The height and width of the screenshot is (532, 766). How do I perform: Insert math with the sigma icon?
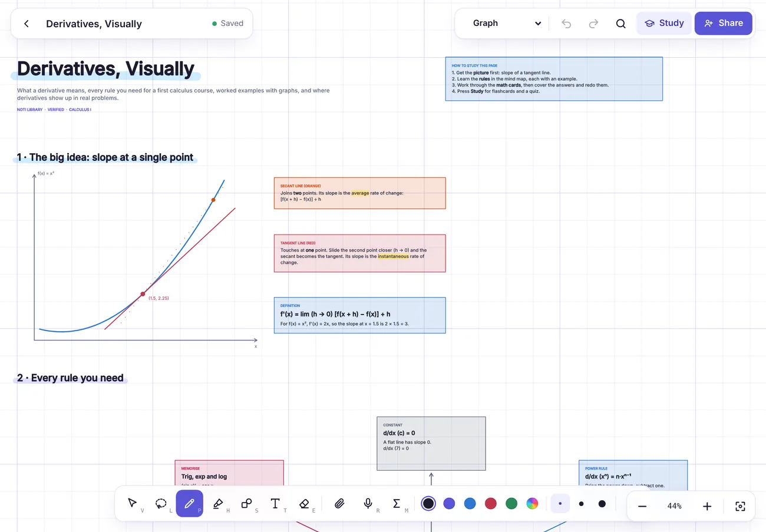tap(397, 504)
